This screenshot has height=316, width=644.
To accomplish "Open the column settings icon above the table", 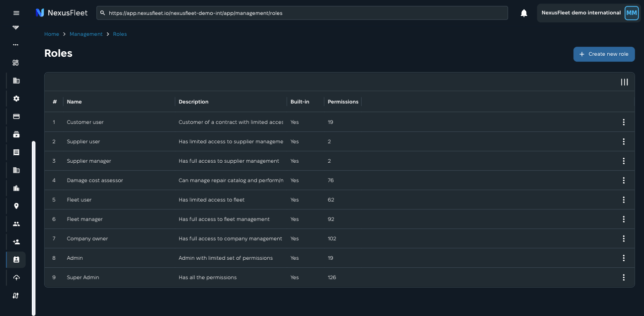I will click(624, 82).
